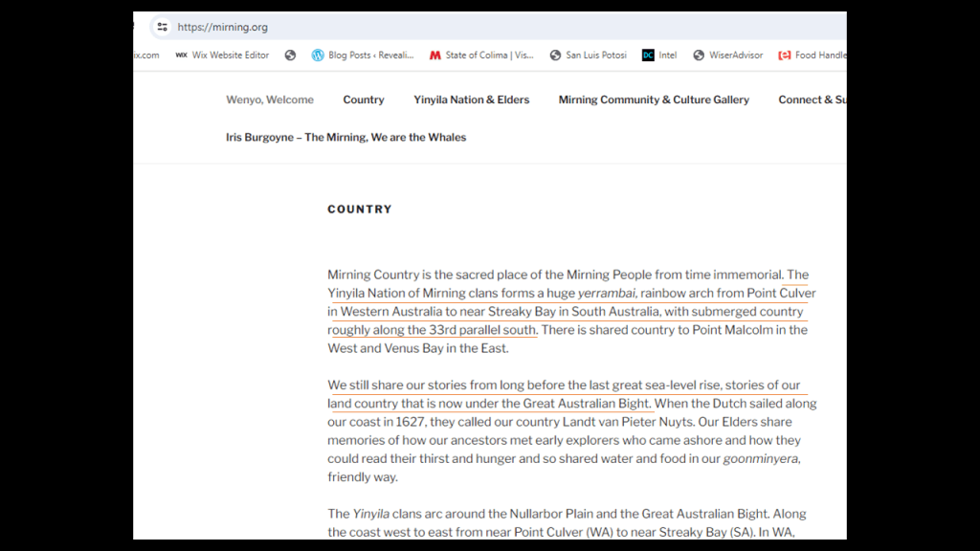Open the State of Colima bookmark
This screenshot has height=551, width=980.
pyautogui.click(x=481, y=55)
